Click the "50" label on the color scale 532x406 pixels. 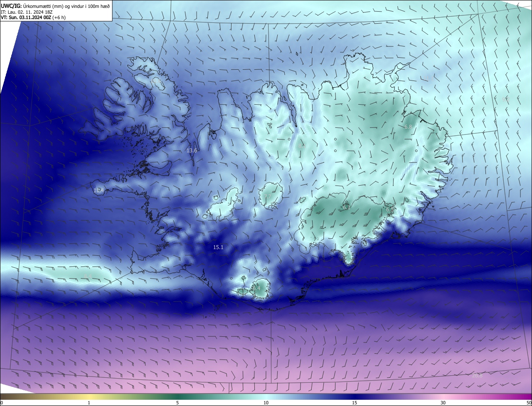coord(529,403)
